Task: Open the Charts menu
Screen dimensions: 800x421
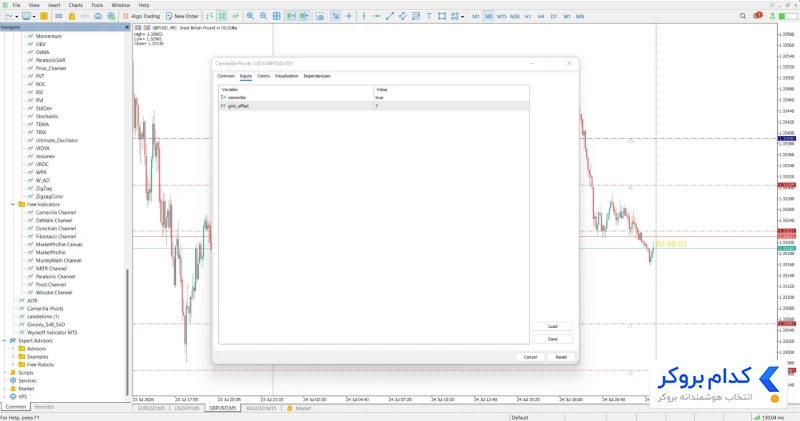Action: (x=76, y=5)
